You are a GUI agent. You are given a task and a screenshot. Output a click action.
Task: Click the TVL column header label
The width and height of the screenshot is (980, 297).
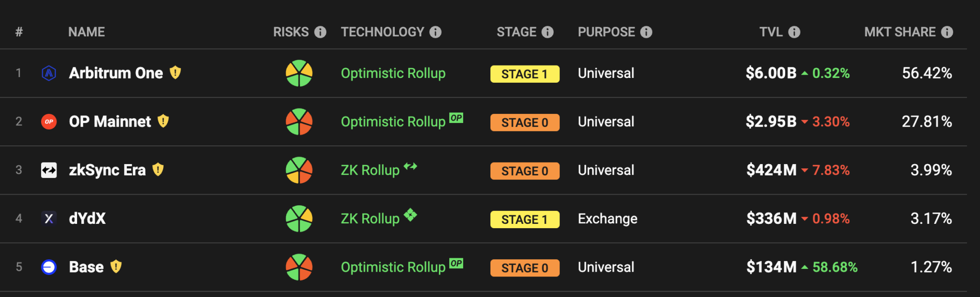tap(771, 32)
